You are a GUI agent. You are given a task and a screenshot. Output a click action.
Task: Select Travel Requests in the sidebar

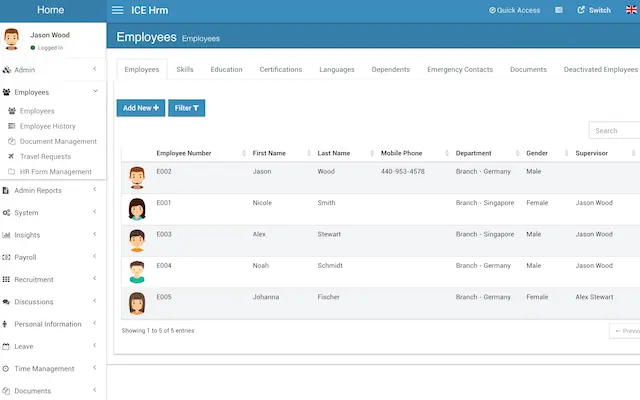[x=45, y=156]
